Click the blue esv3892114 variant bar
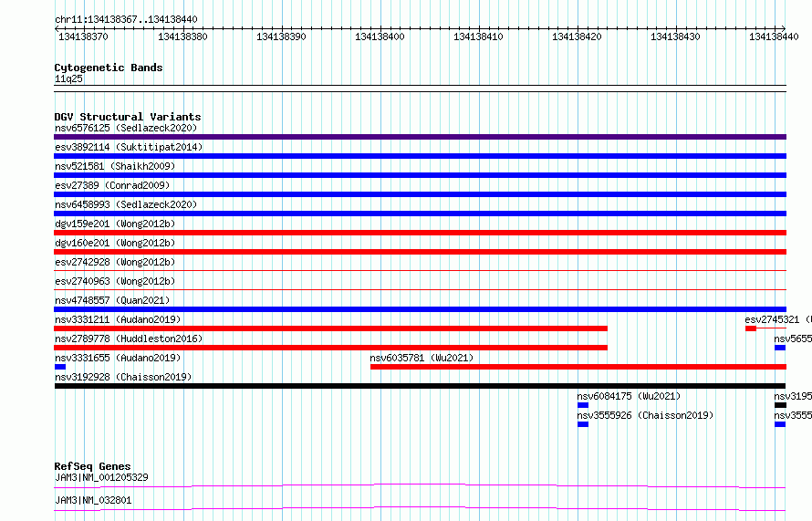 click(420, 156)
